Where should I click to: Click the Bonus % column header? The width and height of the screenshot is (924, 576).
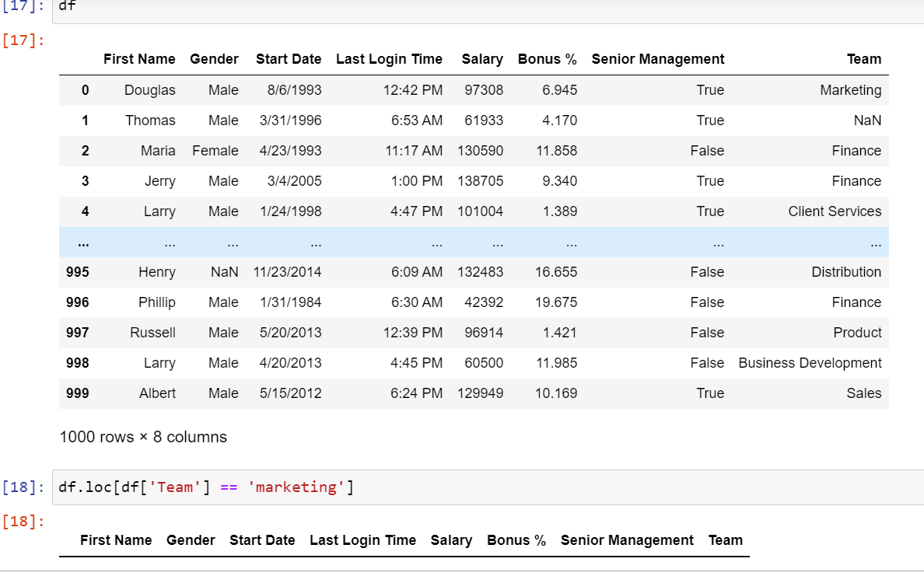547,58
